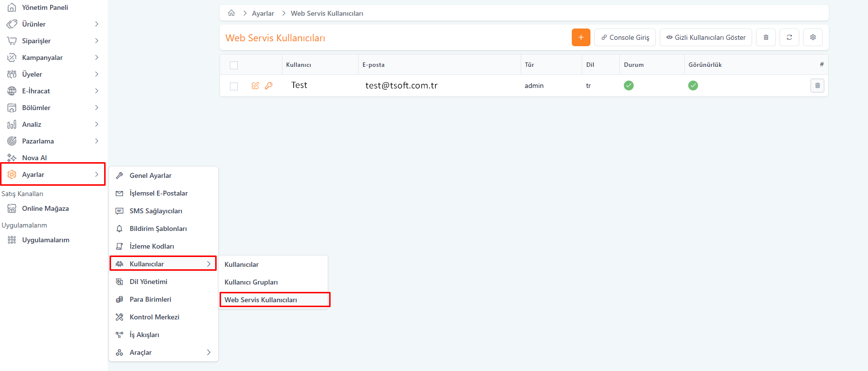Toggle the Durum status indicator for Test
The height and width of the screenshot is (371, 868).
(628, 86)
